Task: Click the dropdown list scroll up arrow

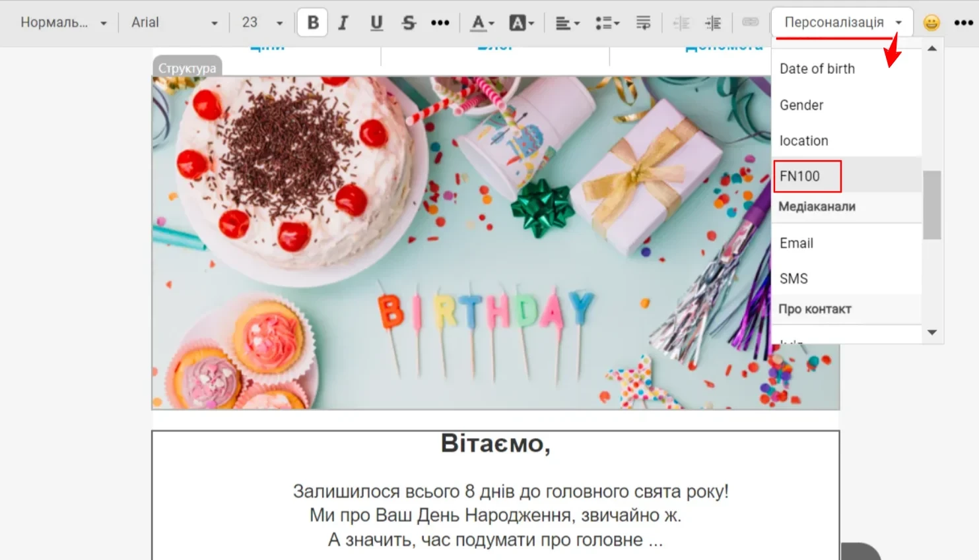Action: click(x=932, y=48)
